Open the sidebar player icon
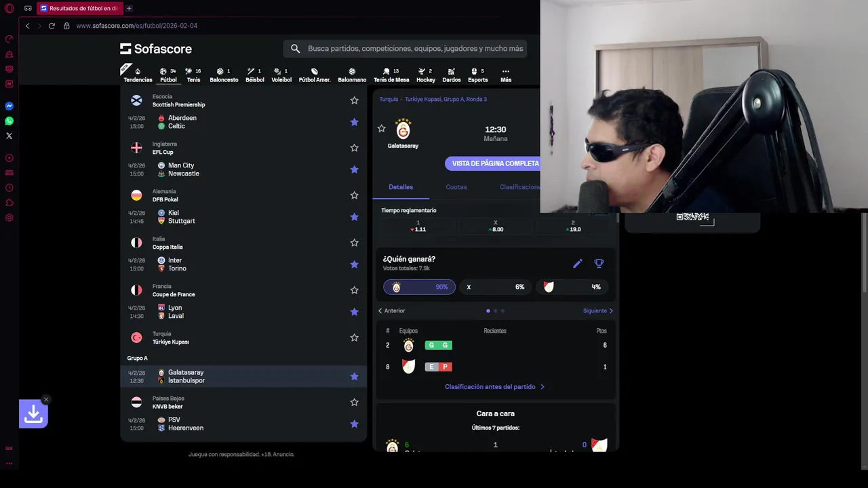This screenshot has width=868, height=488. (9, 158)
